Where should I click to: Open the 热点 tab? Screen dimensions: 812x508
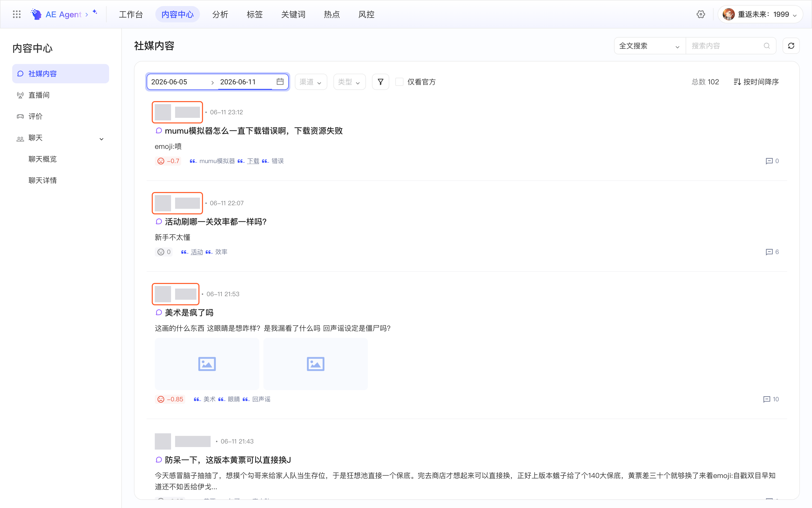331,14
